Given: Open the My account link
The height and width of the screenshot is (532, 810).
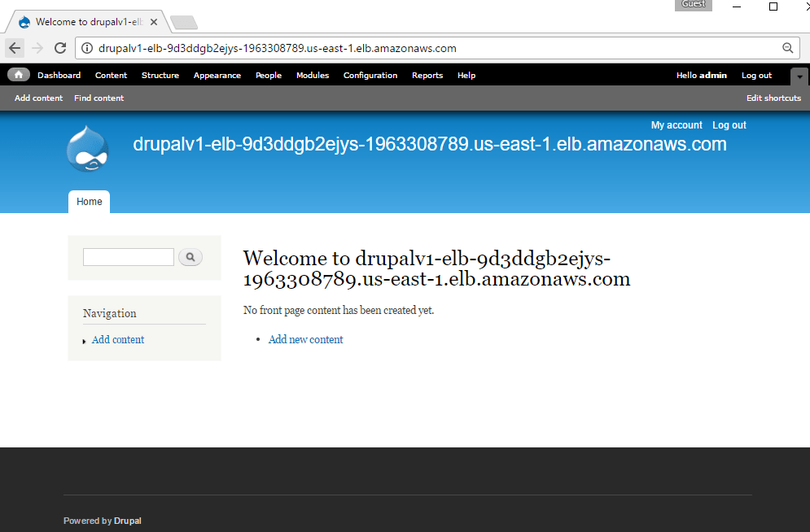Looking at the screenshot, I should (676, 125).
